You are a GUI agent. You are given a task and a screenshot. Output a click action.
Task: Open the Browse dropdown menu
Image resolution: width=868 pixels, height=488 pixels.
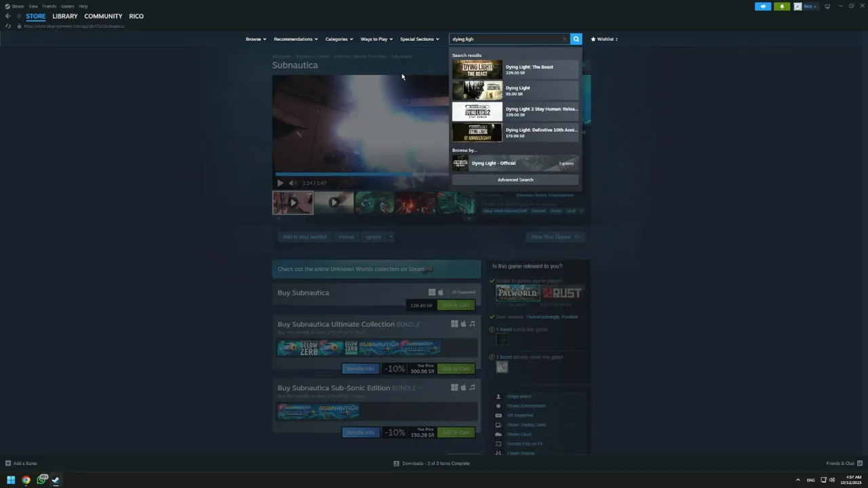256,39
